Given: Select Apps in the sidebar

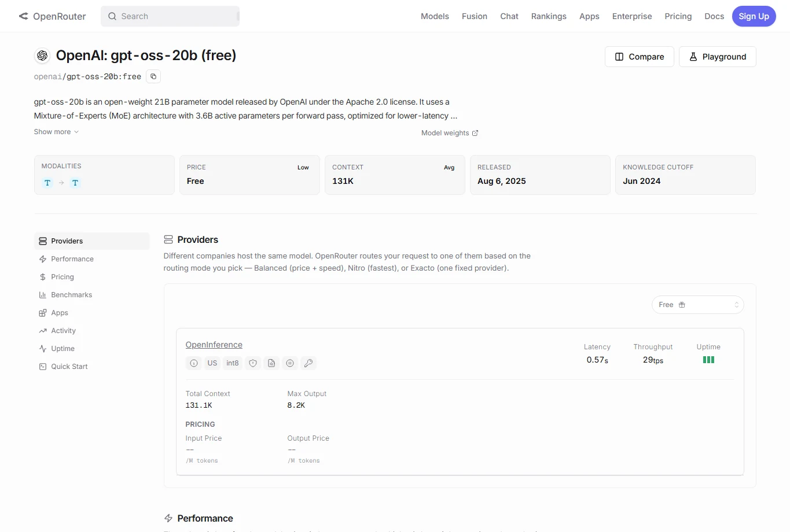Looking at the screenshot, I should [x=91, y=313].
